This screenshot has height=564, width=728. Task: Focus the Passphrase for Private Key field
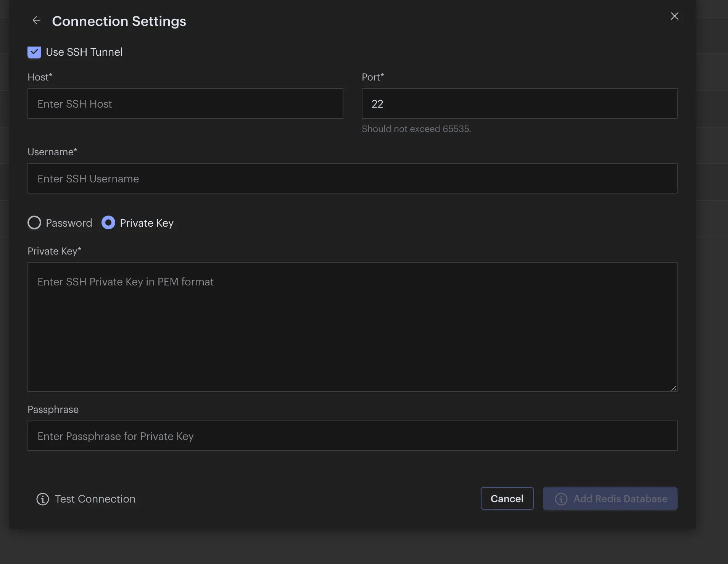[352, 436]
